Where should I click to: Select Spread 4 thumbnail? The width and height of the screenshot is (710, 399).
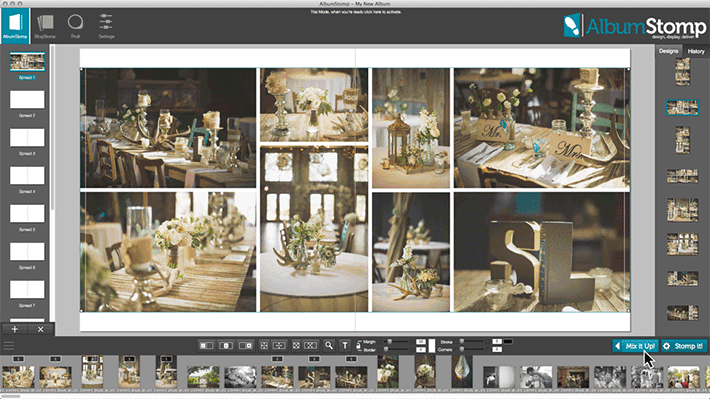pos(27,176)
